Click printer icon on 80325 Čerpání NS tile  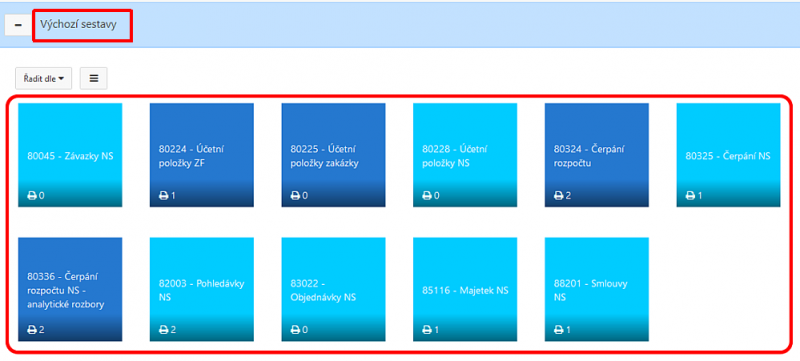tap(690, 195)
